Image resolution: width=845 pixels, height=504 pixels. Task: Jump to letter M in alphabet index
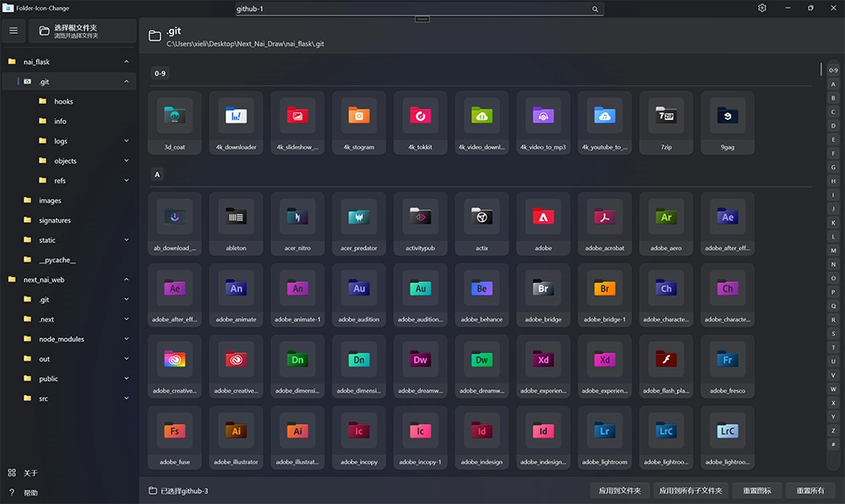pyautogui.click(x=833, y=251)
